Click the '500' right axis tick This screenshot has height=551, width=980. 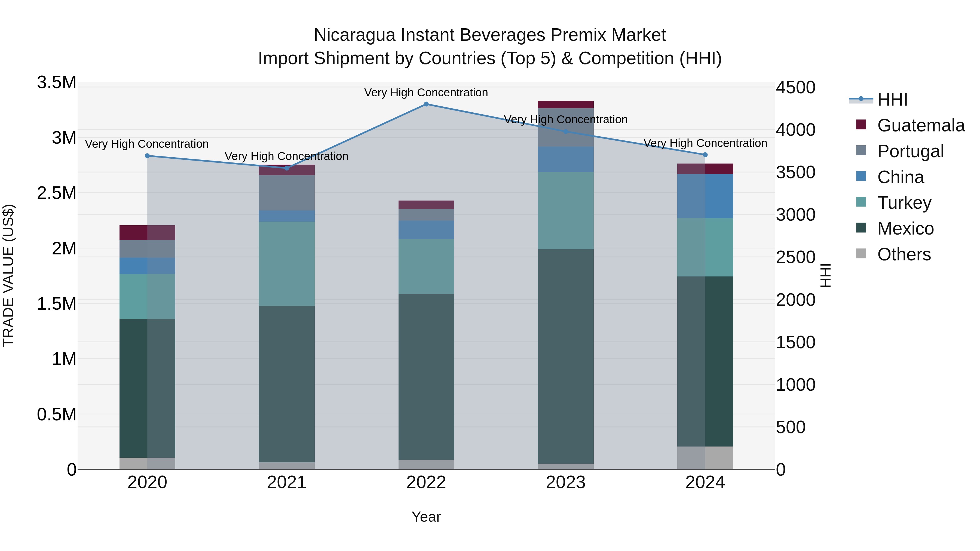791,427
